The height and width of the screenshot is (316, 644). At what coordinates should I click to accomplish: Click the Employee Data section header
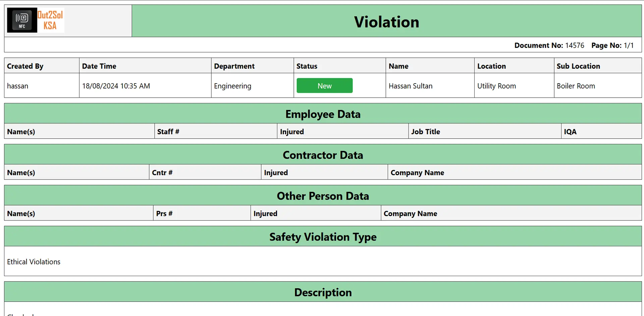point(323,114)
